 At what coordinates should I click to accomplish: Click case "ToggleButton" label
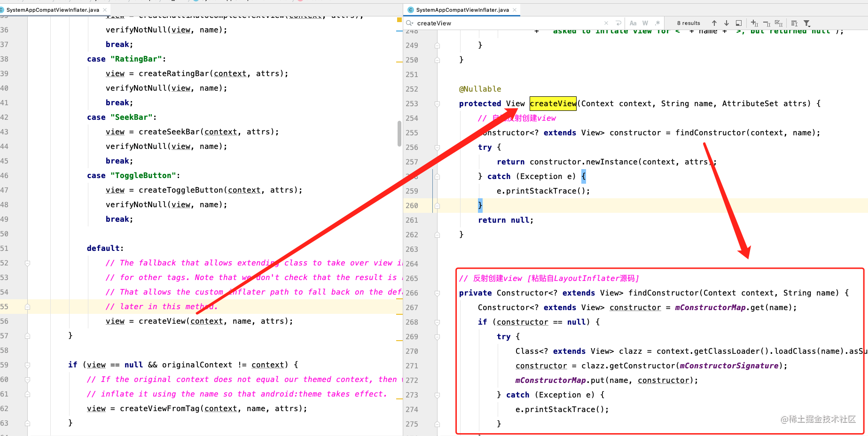[133, 175]
